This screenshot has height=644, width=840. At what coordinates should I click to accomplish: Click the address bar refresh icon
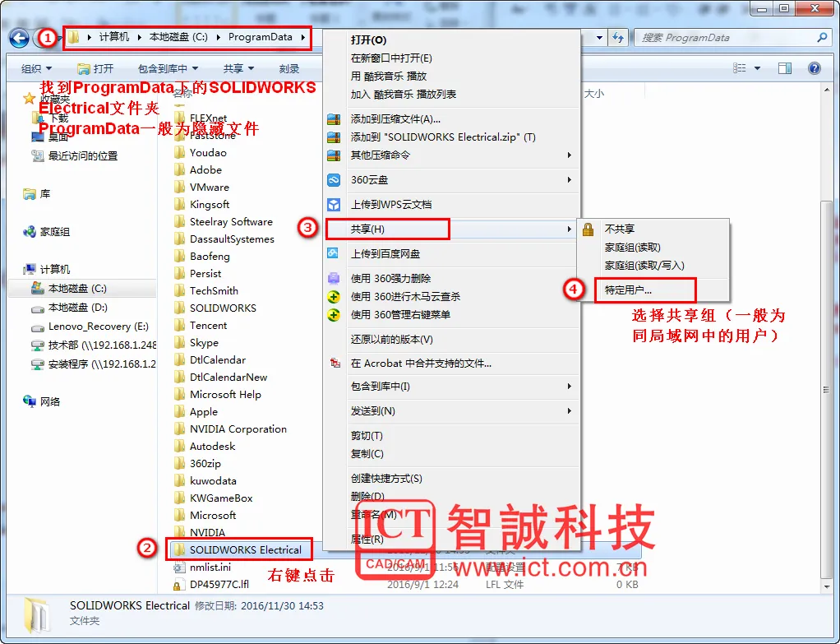(x=618, y=38)
